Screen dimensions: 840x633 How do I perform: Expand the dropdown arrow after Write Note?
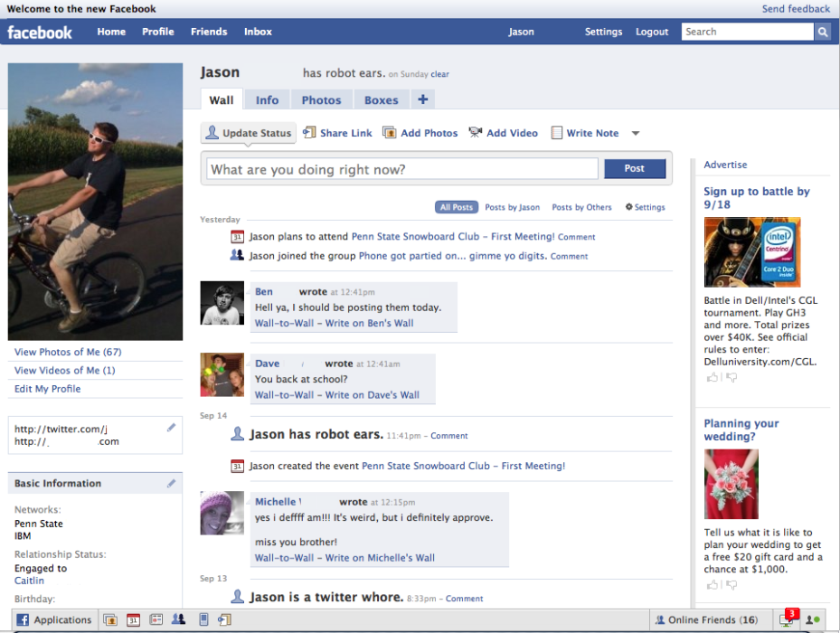tap(636, 134)
